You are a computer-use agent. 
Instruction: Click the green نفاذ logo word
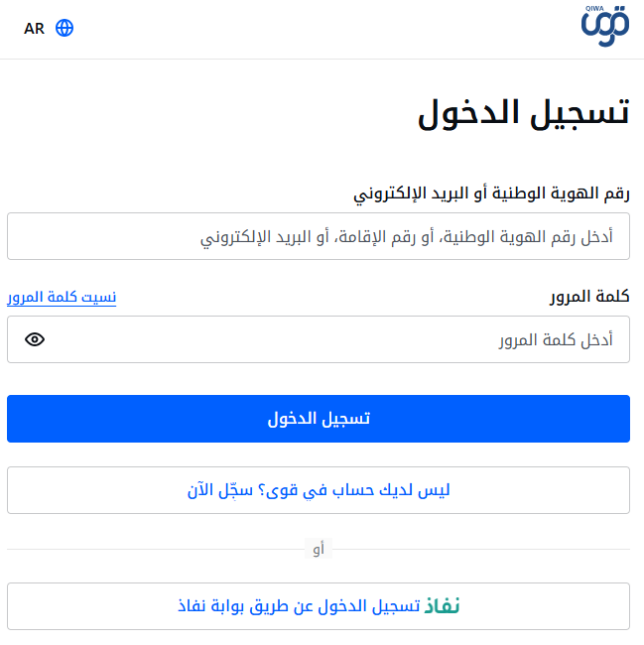tap(442, 606)
